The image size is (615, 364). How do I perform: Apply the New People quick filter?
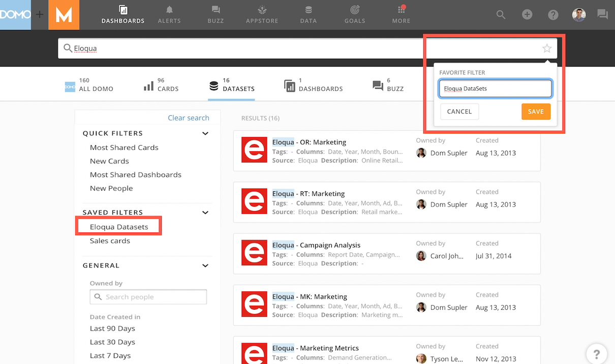(111, 188)
